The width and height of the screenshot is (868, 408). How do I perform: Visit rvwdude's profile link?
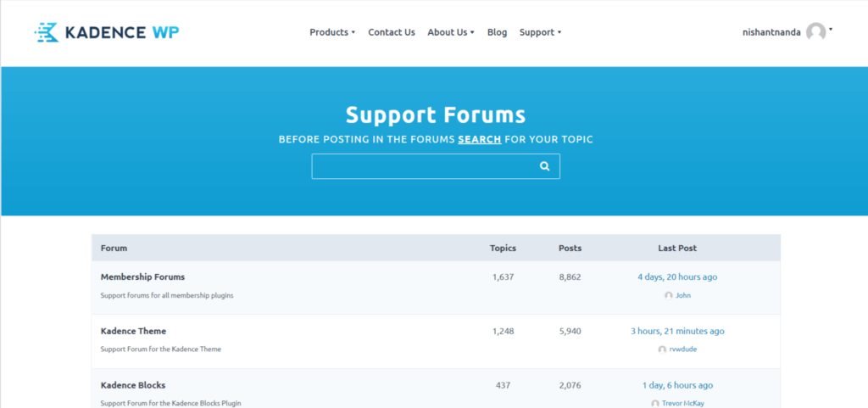tap(683, 349)
